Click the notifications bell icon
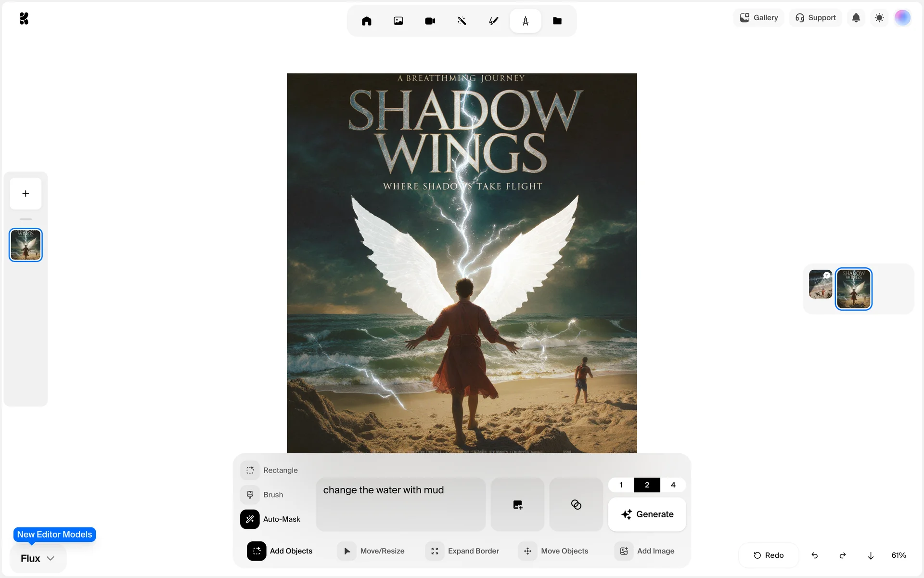 [x=856, y=18]
